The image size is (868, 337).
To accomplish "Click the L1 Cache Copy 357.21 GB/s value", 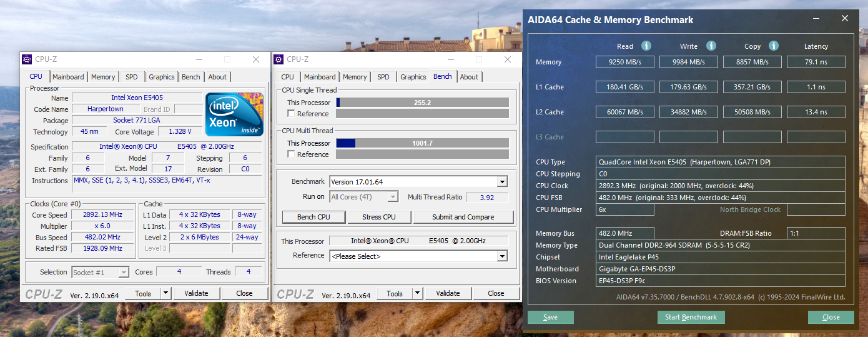I will point(752,87).
